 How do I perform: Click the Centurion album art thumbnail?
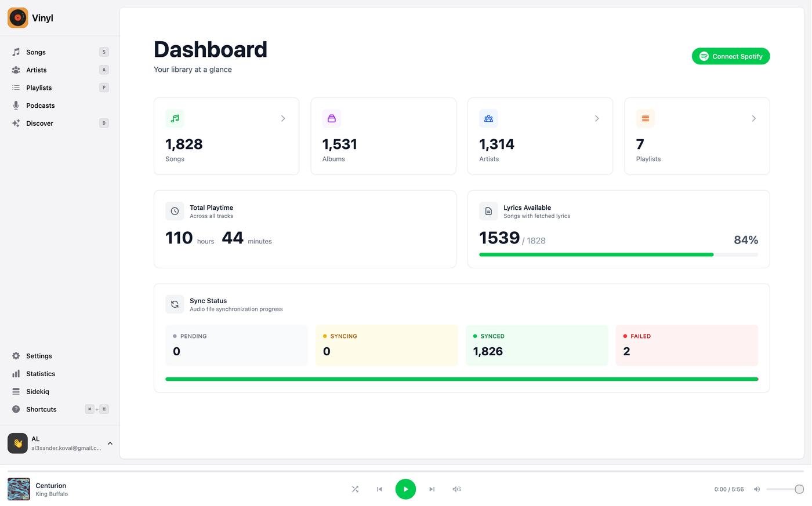click(19, 489)
